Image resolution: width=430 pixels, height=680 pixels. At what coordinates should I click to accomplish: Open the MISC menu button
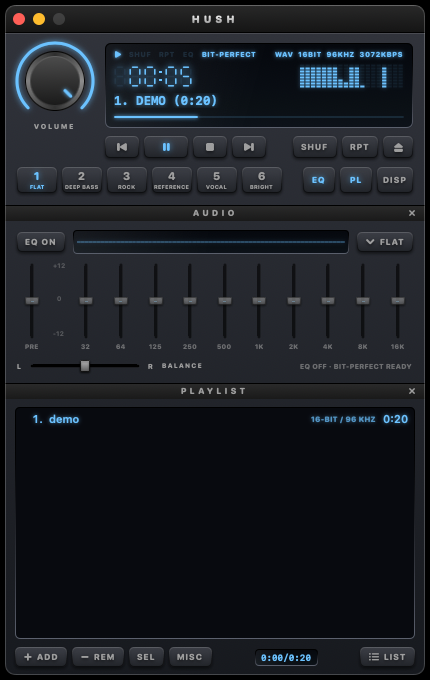190,657
